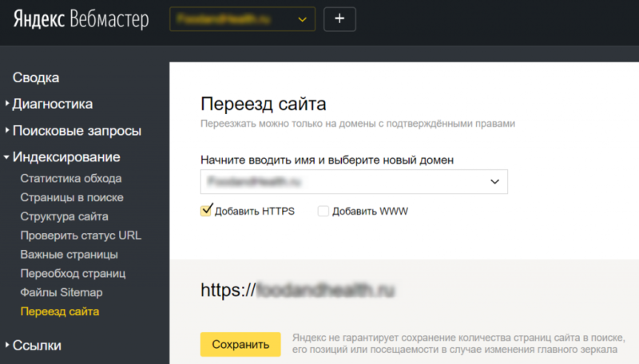Open Файлы Sitemap page
Image resolution: width=639 pixels, height=364 pixels.
click(62, 292)
